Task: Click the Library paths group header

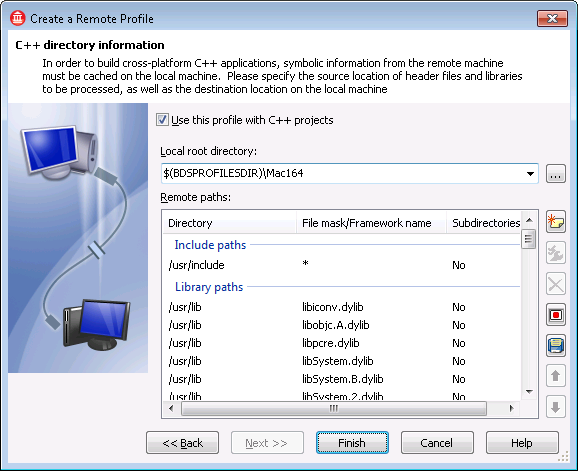Action: pos(209,287)
